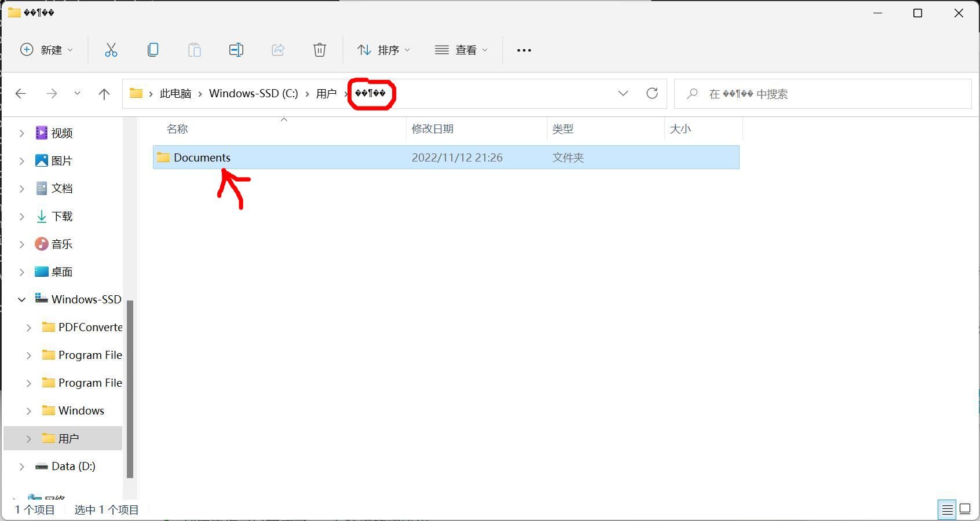Click the Delete trash can icon
Screen dimensions: 980x521
click(319, 50)
